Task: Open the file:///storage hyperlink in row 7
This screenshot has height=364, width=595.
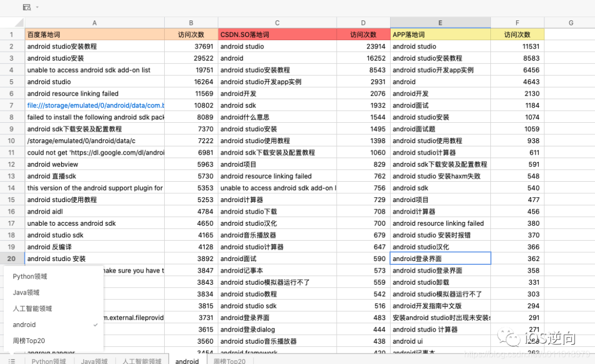Action: pyautogui.click(x=94, y=105)
